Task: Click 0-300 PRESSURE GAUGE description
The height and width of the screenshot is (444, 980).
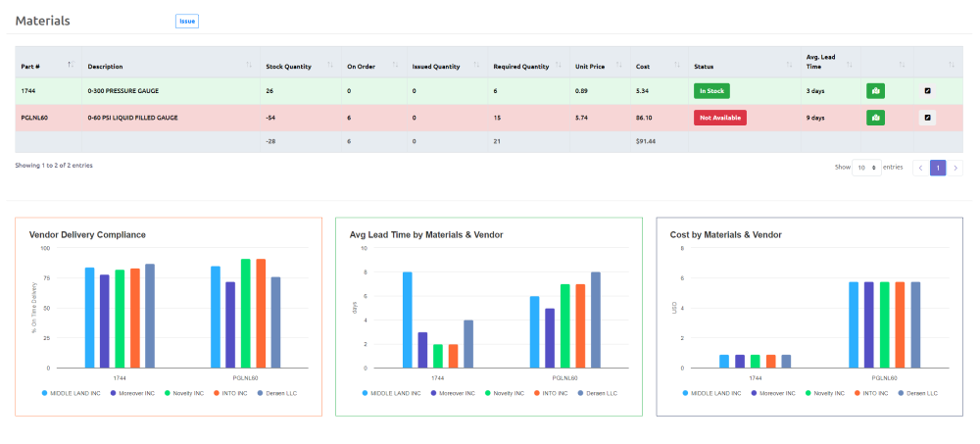Action: [123, 91]
